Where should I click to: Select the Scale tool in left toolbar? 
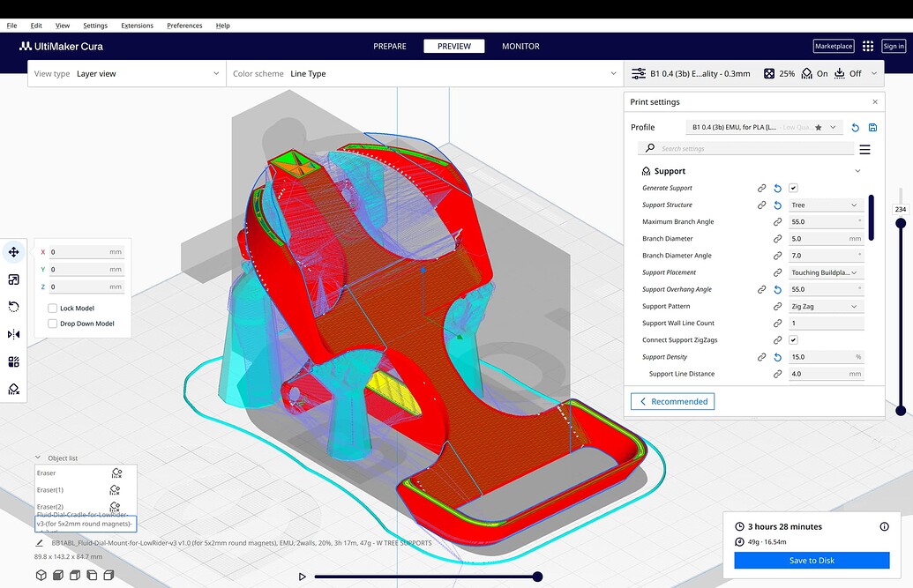pyautogui.click(x=14, y=279)
